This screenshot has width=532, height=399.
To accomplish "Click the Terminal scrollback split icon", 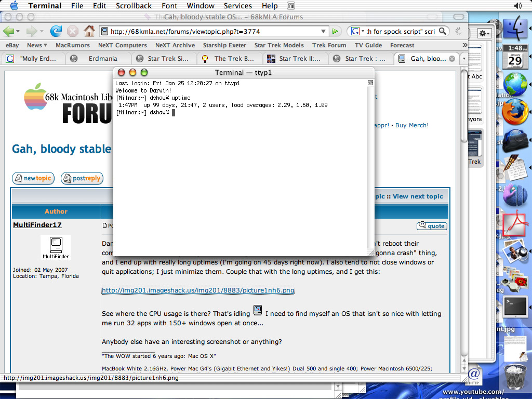I will tap(370, 83).
